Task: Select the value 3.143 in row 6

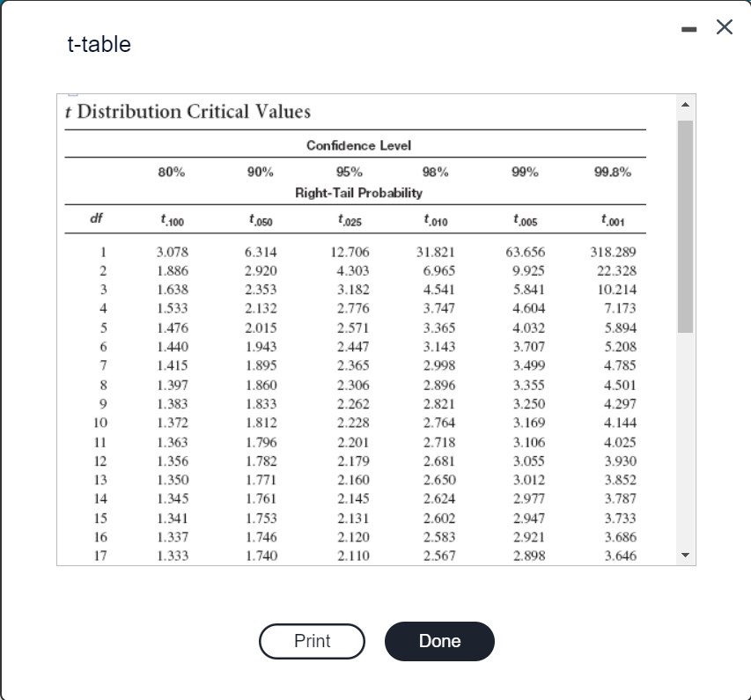Action: pyautogui.click(x=439, y=346)
